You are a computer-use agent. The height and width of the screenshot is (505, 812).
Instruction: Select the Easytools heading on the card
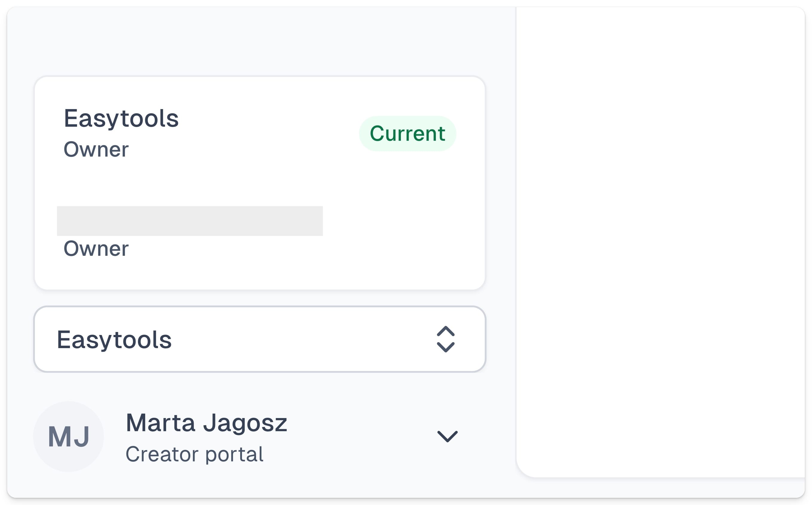122,119
